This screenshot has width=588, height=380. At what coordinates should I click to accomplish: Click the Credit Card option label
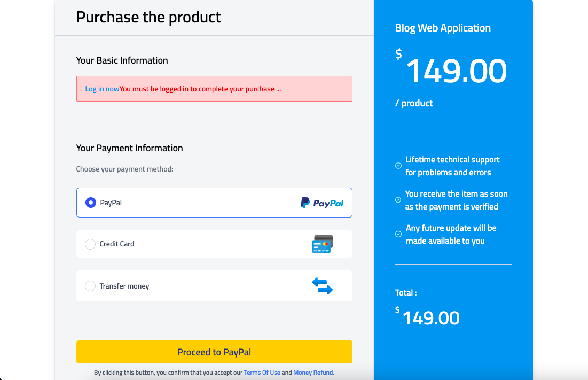tap(117, 244)
